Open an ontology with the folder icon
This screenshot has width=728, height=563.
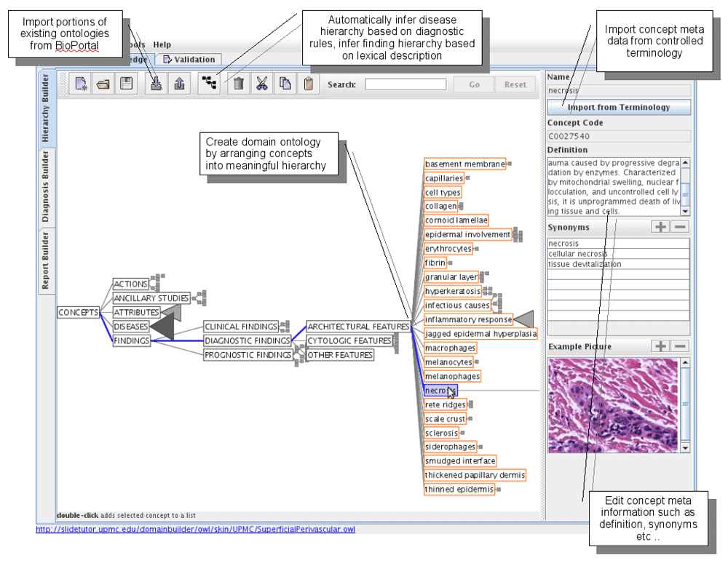[103, 84]
